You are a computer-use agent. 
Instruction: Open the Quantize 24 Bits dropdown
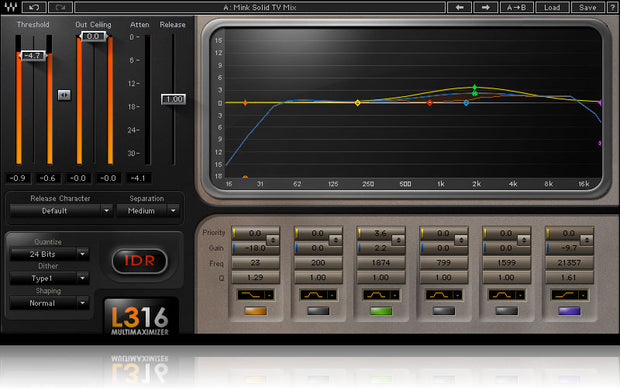(49, 254)
